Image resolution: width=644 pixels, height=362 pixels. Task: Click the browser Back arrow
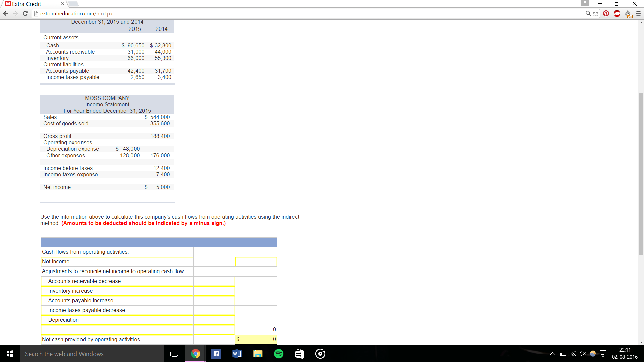[x=6, y=13]
